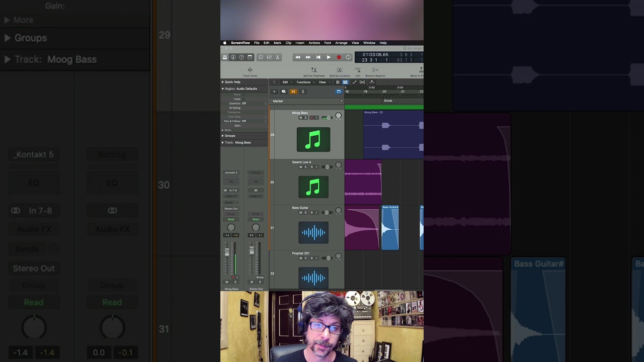Image resolution: width=644 pixels, height=362 pixels.
Task: Click Setting button on Stereo Out strip
Action: tap(256, 172)
